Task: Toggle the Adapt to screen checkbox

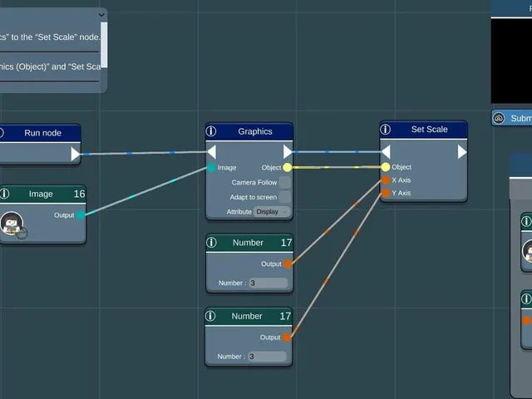Action: tap(284, 197)
